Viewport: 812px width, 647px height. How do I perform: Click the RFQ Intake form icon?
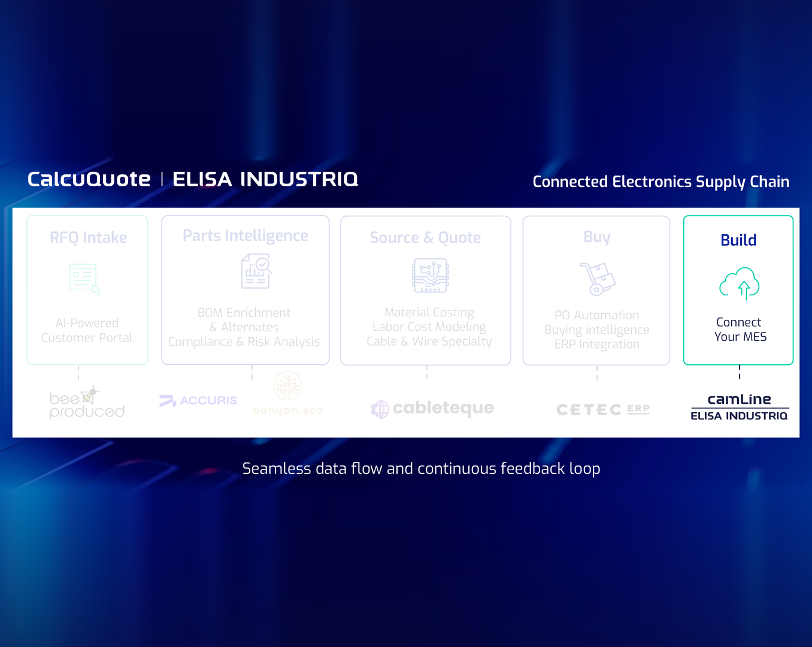click(84, 279)
